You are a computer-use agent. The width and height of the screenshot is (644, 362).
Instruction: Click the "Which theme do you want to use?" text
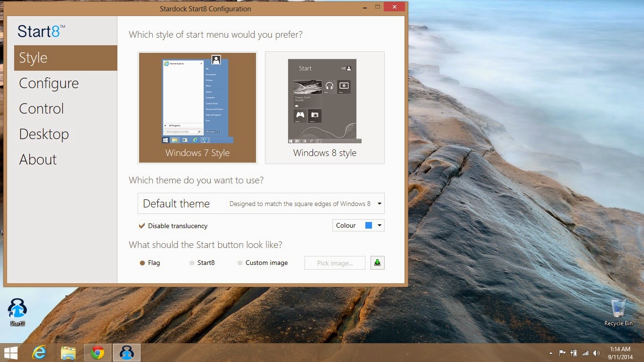pyautogui.click(x=196, y=181)
